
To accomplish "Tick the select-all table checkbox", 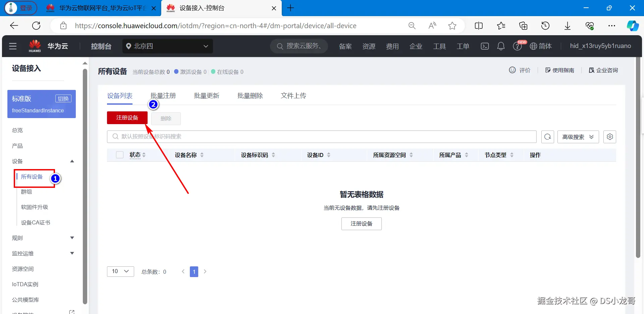I will click(x=120, y=155).
